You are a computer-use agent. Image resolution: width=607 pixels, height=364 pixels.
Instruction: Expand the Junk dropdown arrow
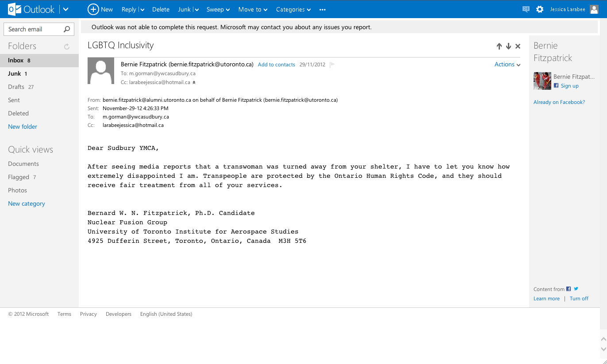tap(196, 10)
